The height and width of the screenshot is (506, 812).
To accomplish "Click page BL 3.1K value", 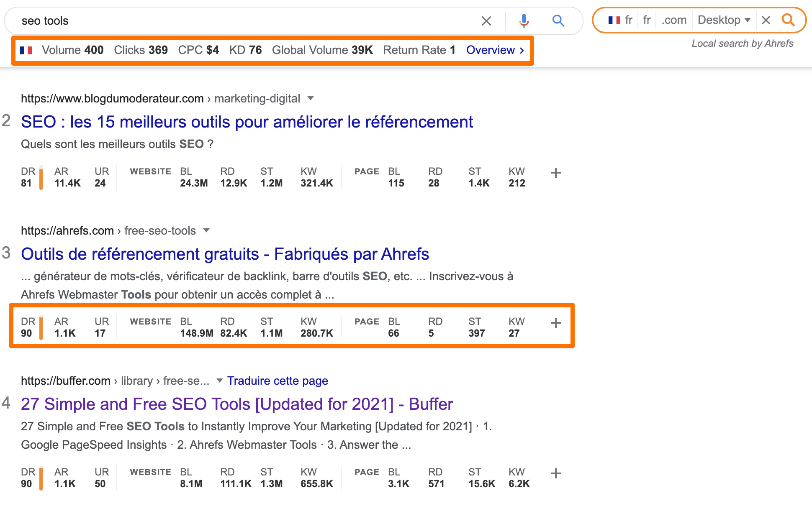I will pyautogui.click(x=398, y=484).
